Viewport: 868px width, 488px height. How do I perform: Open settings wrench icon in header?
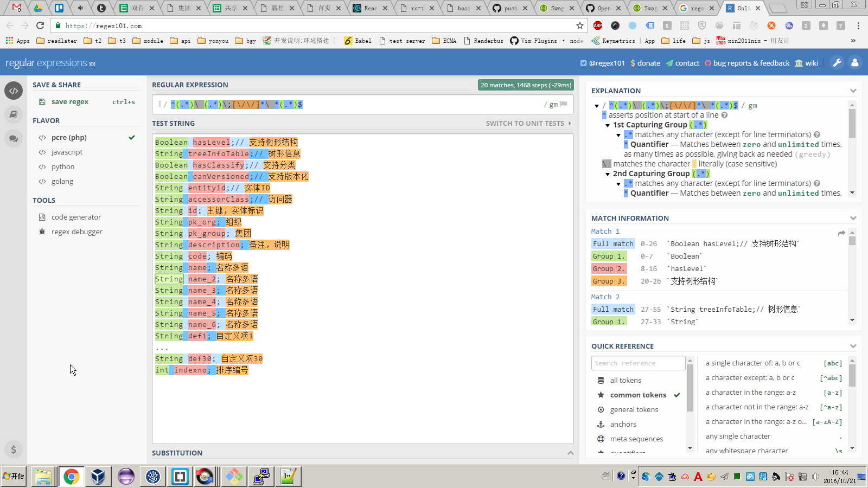point(837,63)
